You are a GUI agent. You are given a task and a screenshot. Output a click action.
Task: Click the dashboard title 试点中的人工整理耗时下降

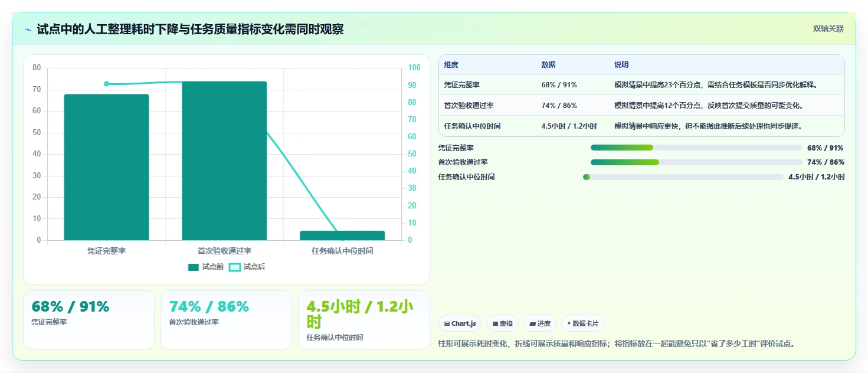190,29
